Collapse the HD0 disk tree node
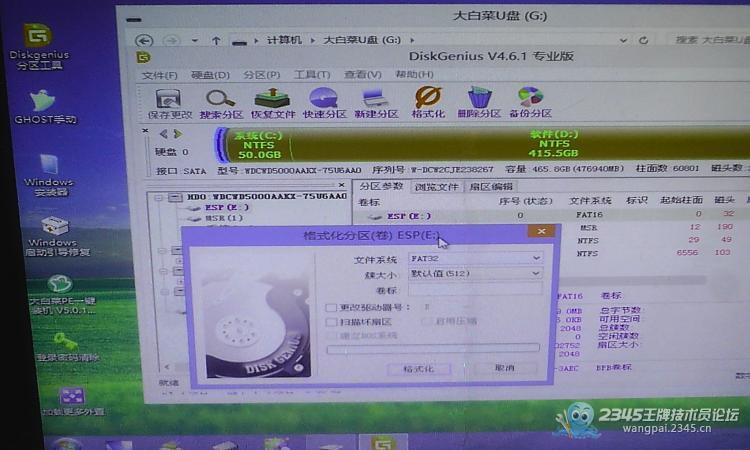 [x=159, y=197]
